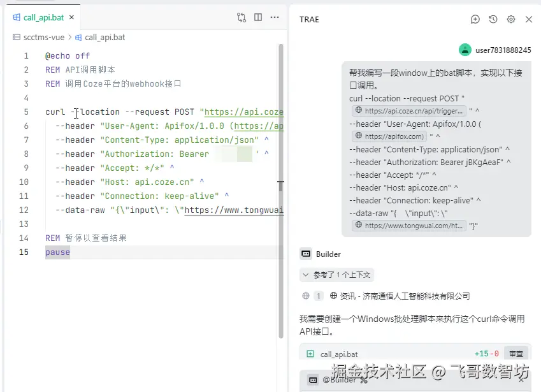The image size is (541, 392).
Task: Open the compare changes icon in editor toolbar
Action: [x=242, y=17]
